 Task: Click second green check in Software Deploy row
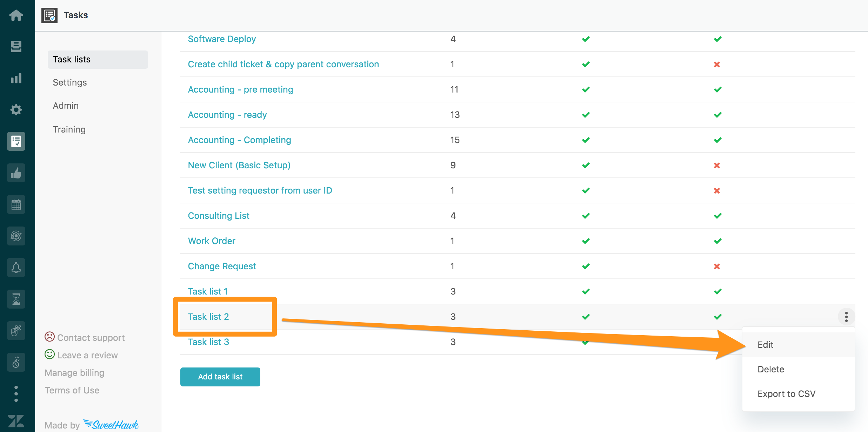[718, 39]
